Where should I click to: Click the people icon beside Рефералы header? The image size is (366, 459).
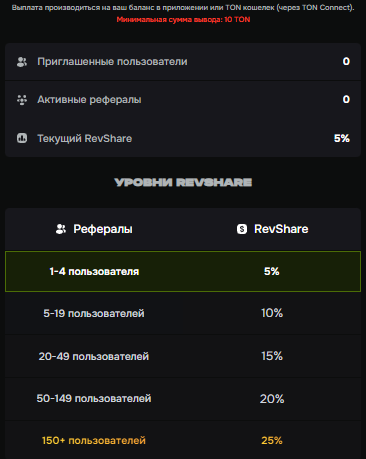point(61,229)
